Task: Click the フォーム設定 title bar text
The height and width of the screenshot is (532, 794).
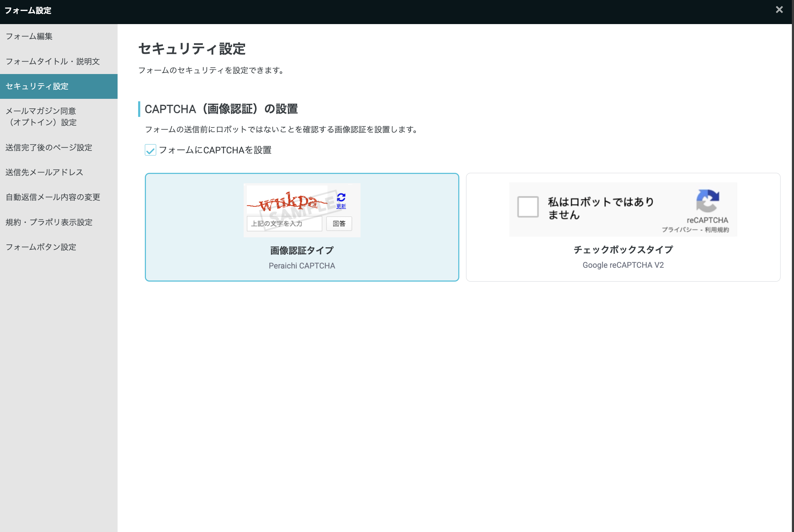Action: click(x=28, y=11)
